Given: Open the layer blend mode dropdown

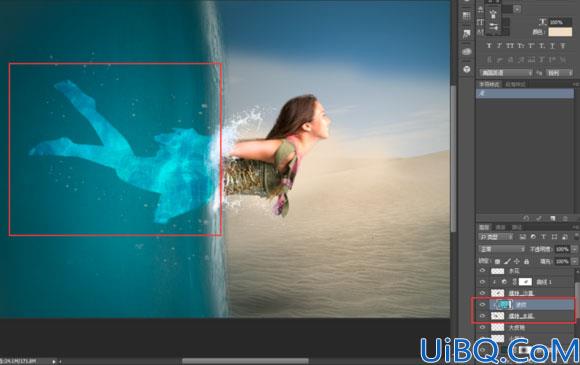Looking at the screenshot, I should (x=502, y=249).
